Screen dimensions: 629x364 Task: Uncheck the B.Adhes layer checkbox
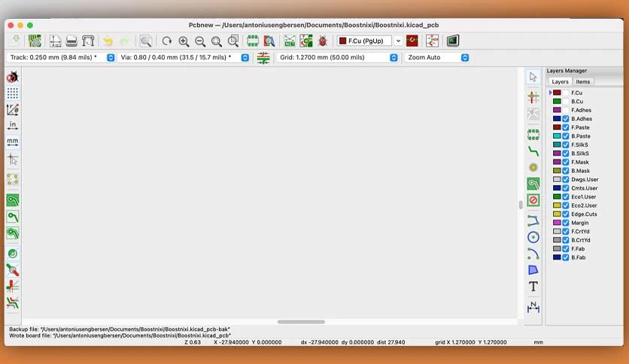tap(566, 119)
